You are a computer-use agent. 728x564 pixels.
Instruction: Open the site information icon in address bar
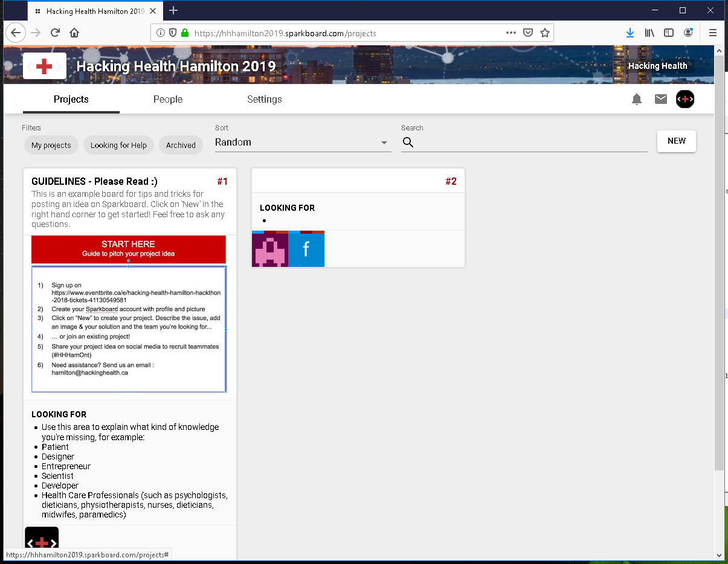click(x=161, y=33)
